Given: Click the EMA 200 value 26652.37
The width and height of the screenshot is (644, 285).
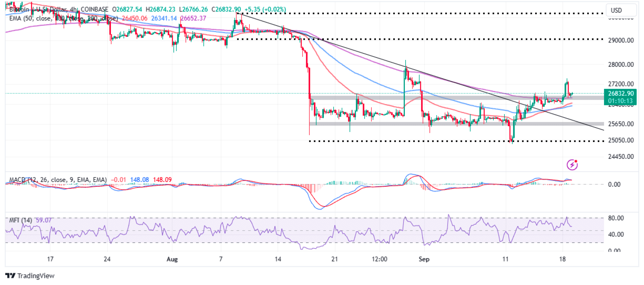Looking at the screenshot, I should coord(193,18).
